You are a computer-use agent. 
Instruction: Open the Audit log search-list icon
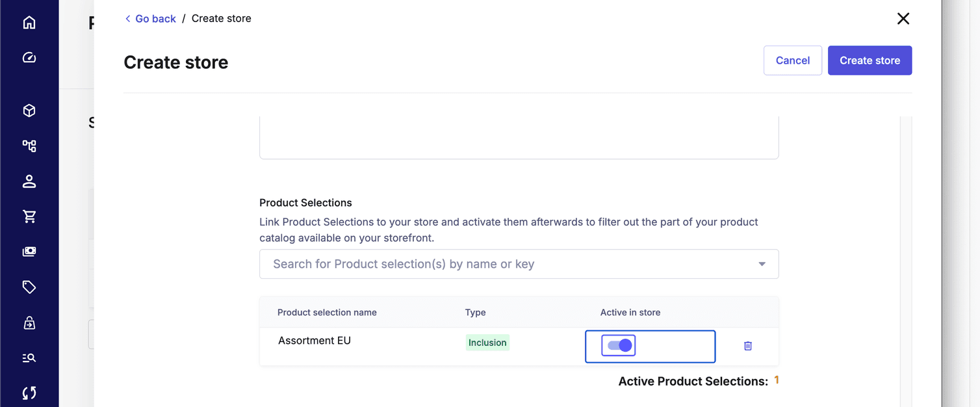coord(29,357)
